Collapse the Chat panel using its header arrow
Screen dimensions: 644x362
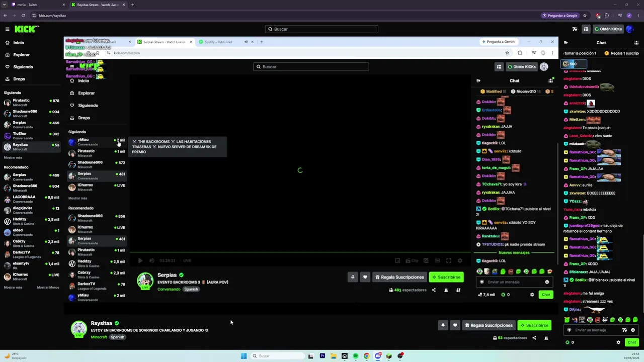[x=566, y=43]
